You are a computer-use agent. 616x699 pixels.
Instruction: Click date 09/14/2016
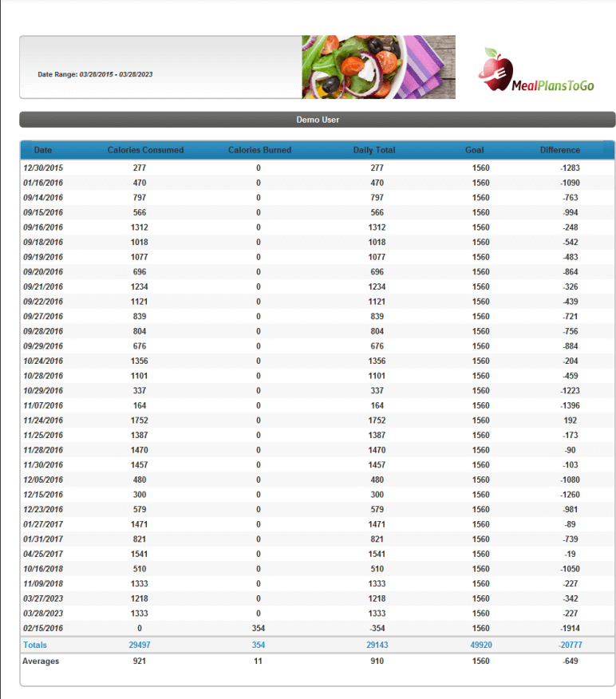[x=43, y=197]
